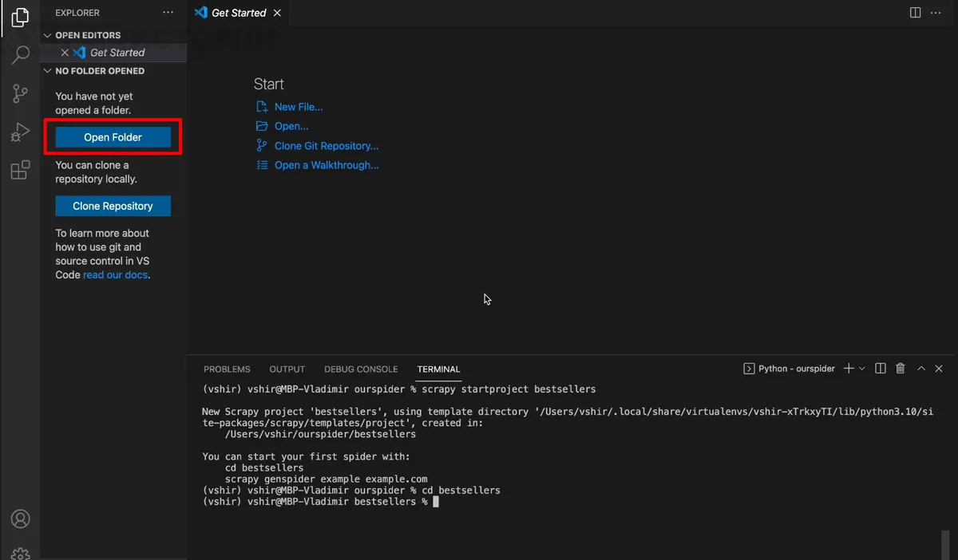Screen dimensions: 958x560
Task: Open the Manage gear icon
Action: tap(20, 553)
